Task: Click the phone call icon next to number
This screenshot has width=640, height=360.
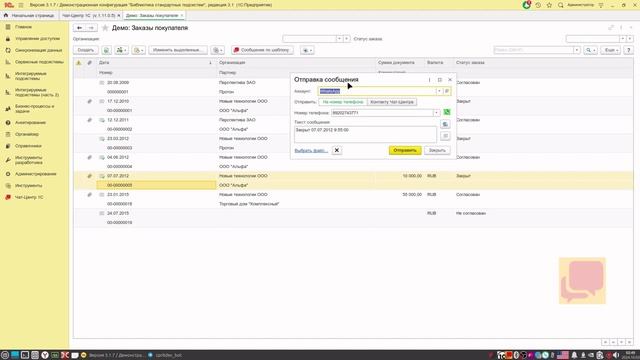Action: pyautogui.click(x=447, y=112)
